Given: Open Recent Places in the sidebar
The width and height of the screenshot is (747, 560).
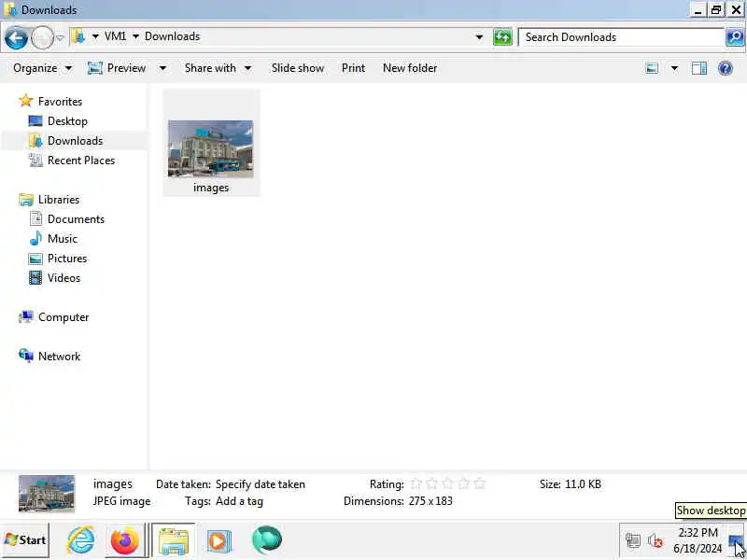Looking at the screenshot, I should [81, 160].
